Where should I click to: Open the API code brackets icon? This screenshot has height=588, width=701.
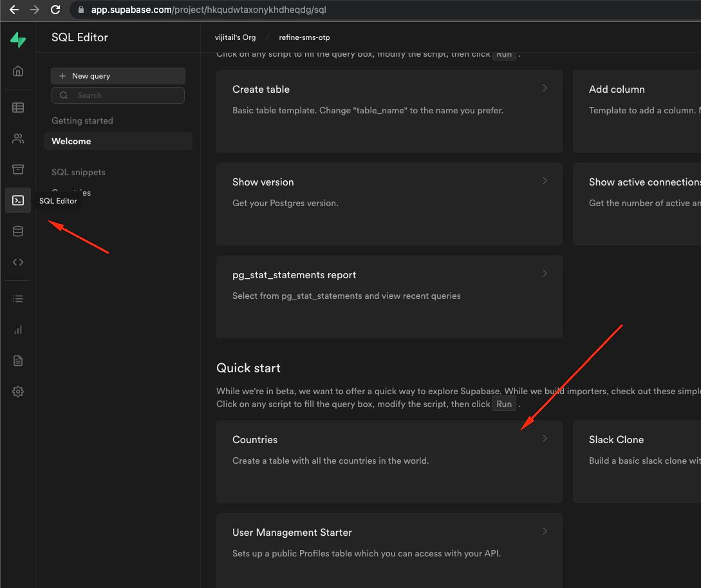point(18,262)
